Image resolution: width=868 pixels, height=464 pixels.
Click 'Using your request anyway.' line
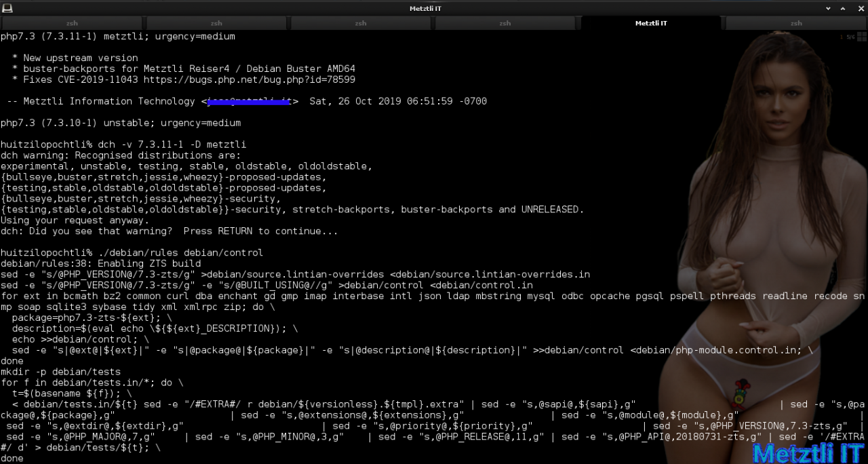(x=75, y=220)
